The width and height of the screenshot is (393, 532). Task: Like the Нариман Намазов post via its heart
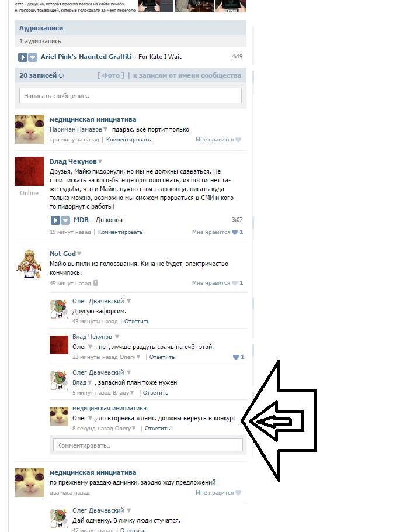238,140
